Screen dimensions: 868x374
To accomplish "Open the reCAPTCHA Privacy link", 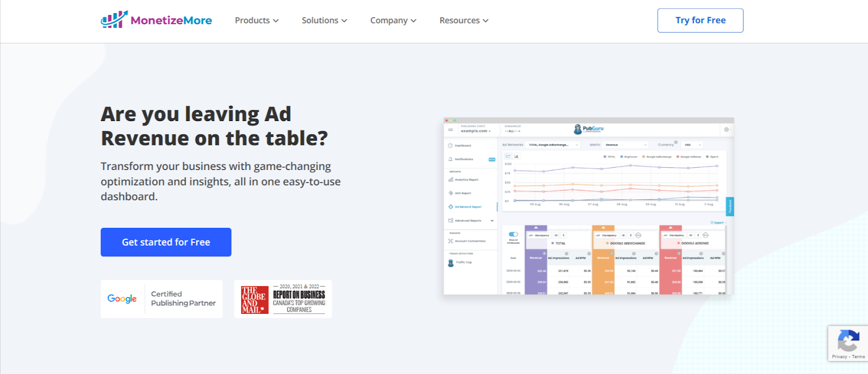I will [x=839, y=357].
